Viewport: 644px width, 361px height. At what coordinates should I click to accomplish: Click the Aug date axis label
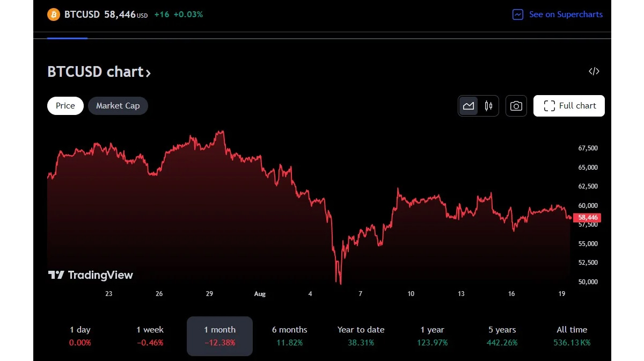click(x=260, y=294)
